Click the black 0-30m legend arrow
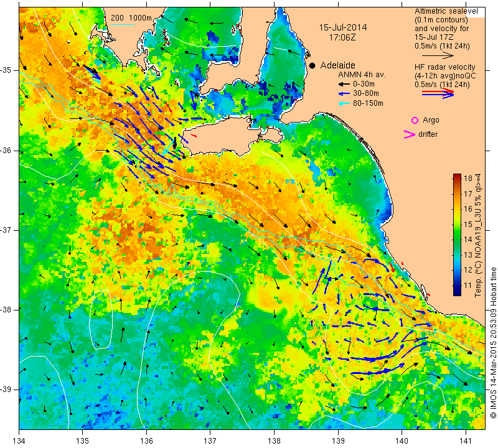 point(344,84)
